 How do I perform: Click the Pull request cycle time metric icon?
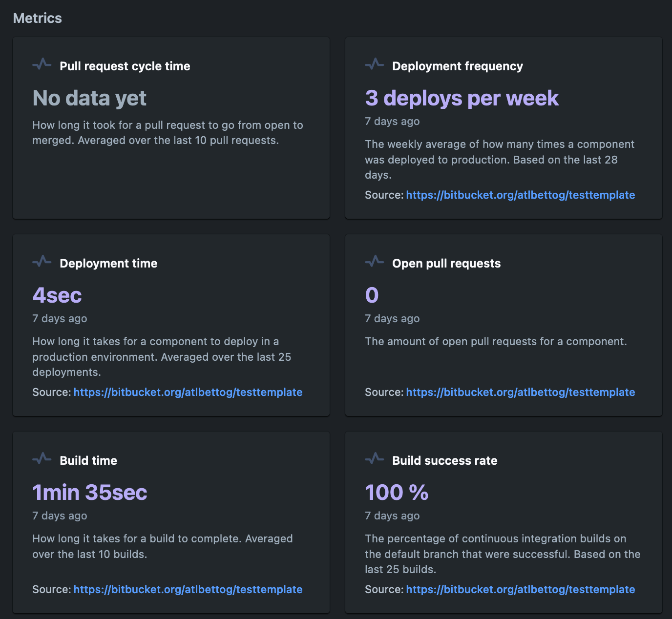tap(42, 64)
